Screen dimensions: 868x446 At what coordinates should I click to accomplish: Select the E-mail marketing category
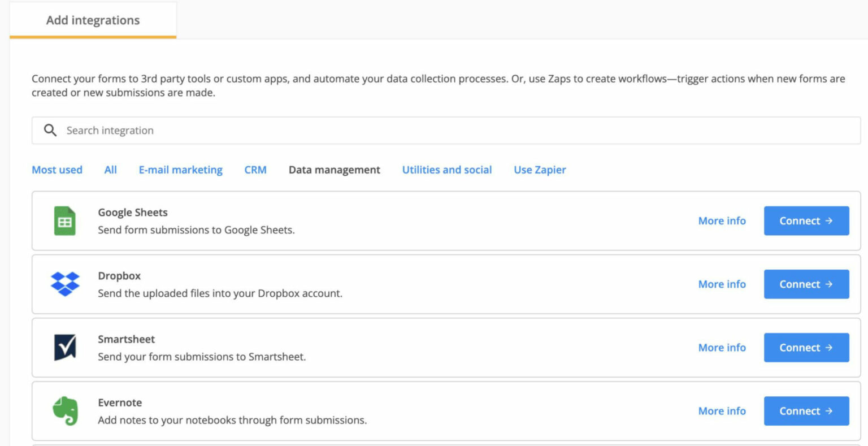pyautogui.click(x=180, y=170)
